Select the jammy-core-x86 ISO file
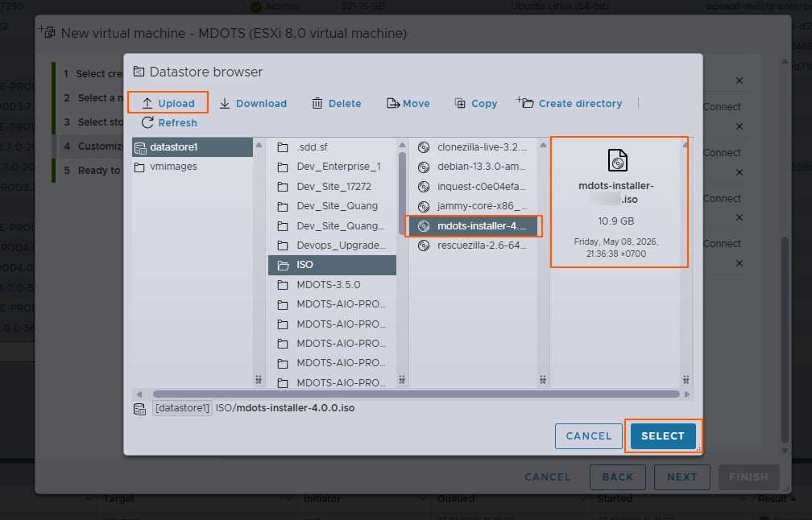Image resolution: width=812 pixels, height=520 pixels. click(x=473, y=206)
